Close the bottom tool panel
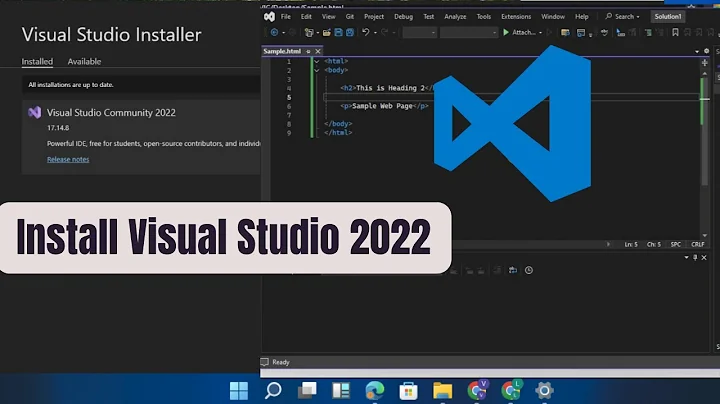This screenshot has height=404, width=720. coord(704,258)
